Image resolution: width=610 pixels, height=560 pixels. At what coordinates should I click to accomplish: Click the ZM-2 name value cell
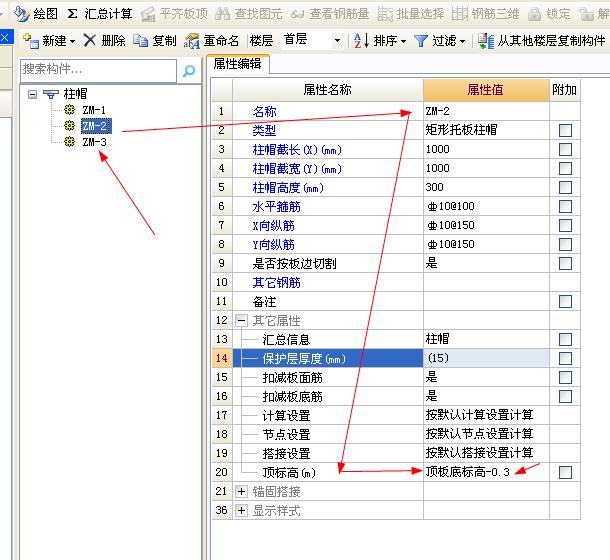(486, 111)
